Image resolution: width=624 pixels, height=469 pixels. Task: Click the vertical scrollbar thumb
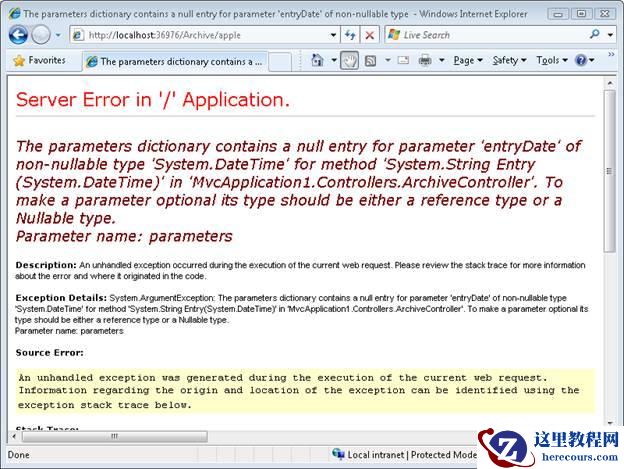point(610,171)
